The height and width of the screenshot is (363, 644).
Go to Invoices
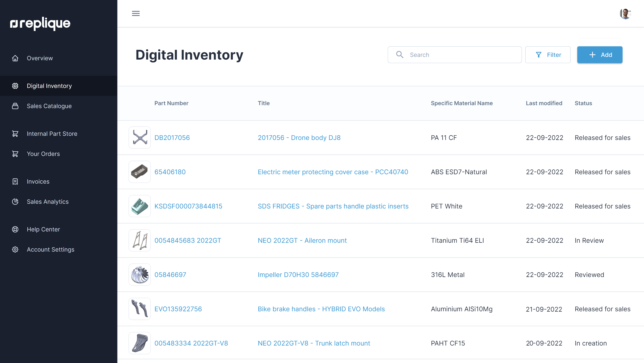click(x=59, y=181)
